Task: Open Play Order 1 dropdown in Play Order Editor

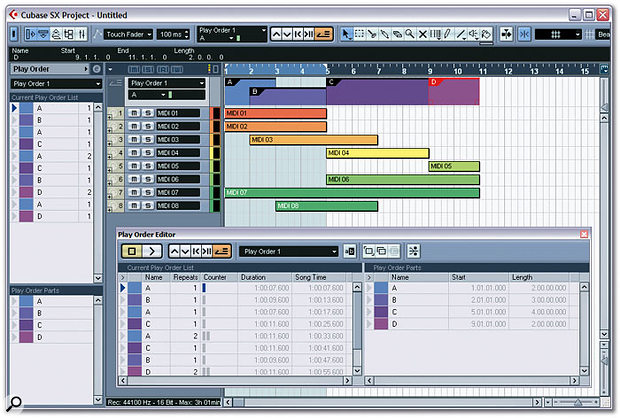Action: point(289,252)
